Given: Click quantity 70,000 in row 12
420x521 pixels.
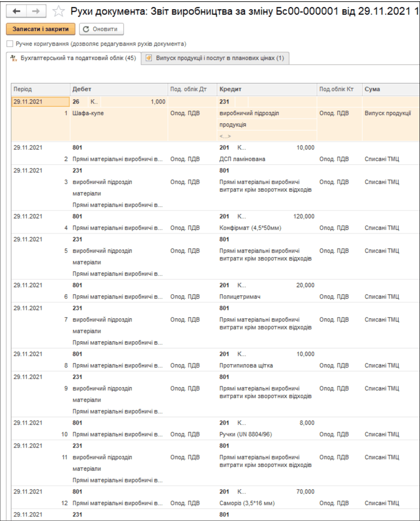Looking at the screenshot, I should coord(305,492).
